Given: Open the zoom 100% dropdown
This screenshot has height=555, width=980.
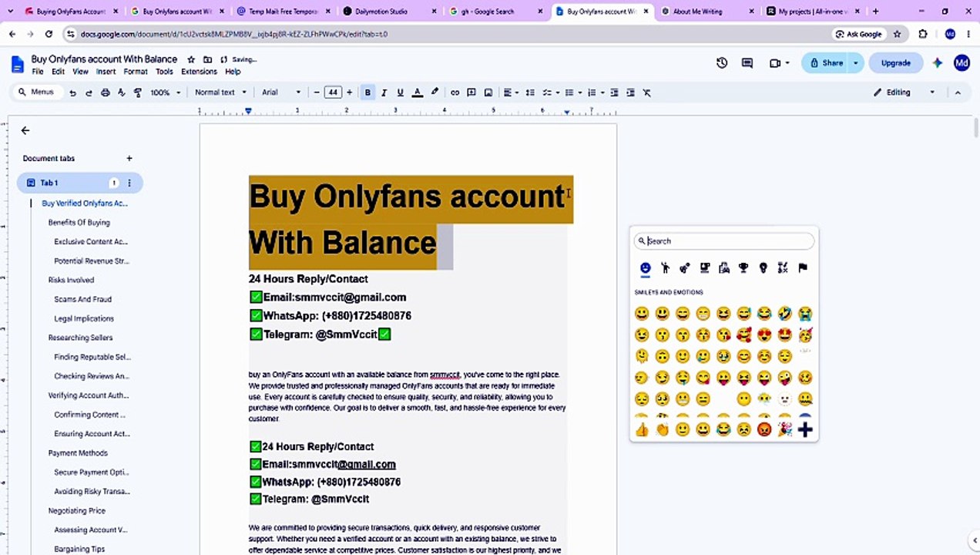Looking at the screenshot, I should 166,92.
